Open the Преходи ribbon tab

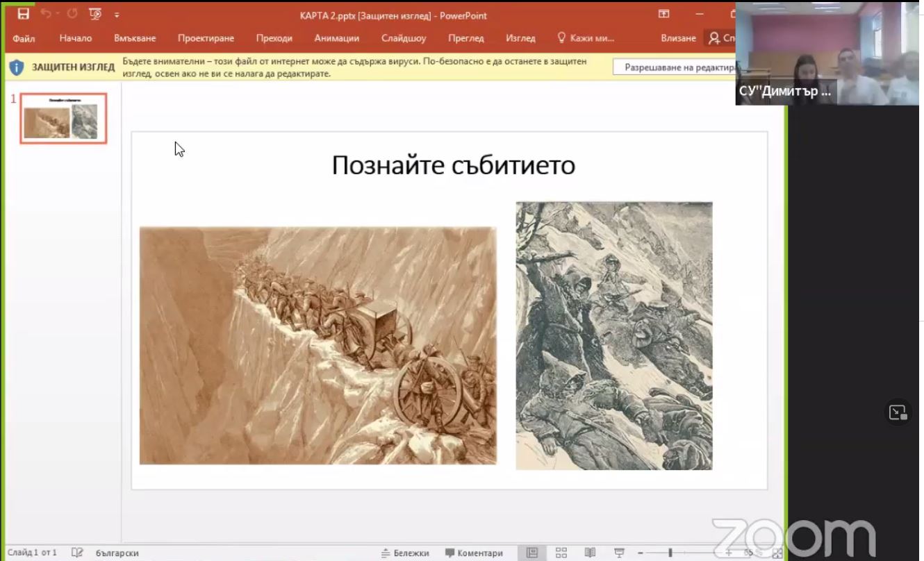tap(274, 38)
